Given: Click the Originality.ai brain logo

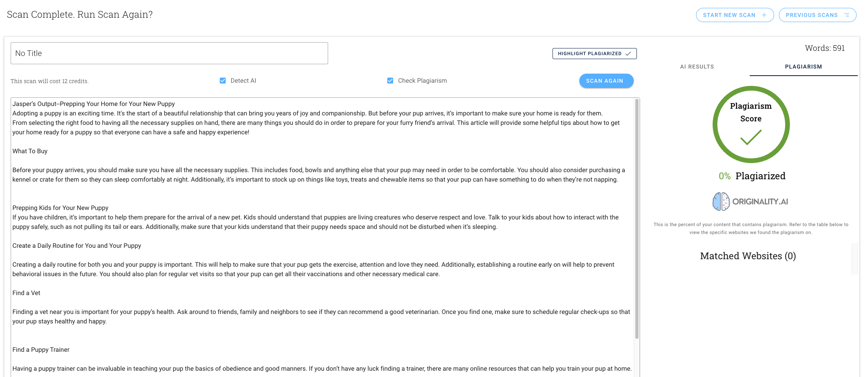Looking at the screenshot, I should click(721, 201).
